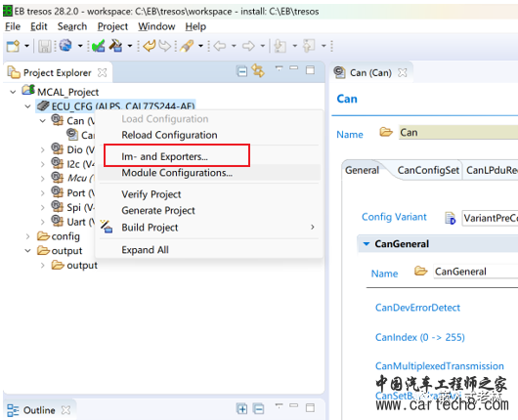
Task: Open the Config Variant combo box
Action: click(490, 218)
